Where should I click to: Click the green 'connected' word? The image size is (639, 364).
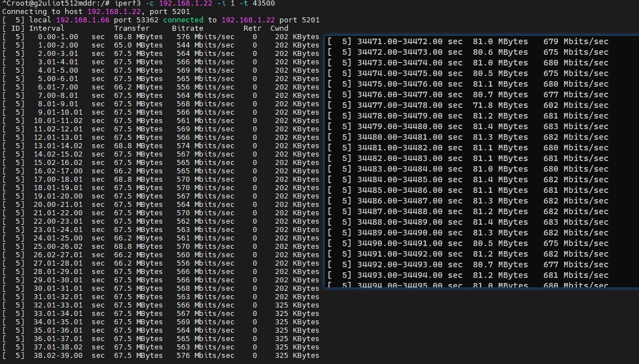coord(183,20)
